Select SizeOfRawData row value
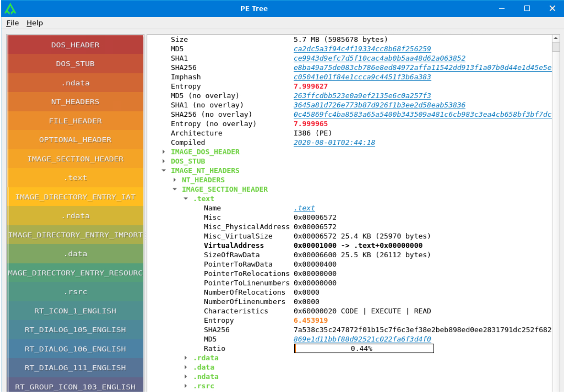The image size is (564, 392). pos(362,255)
